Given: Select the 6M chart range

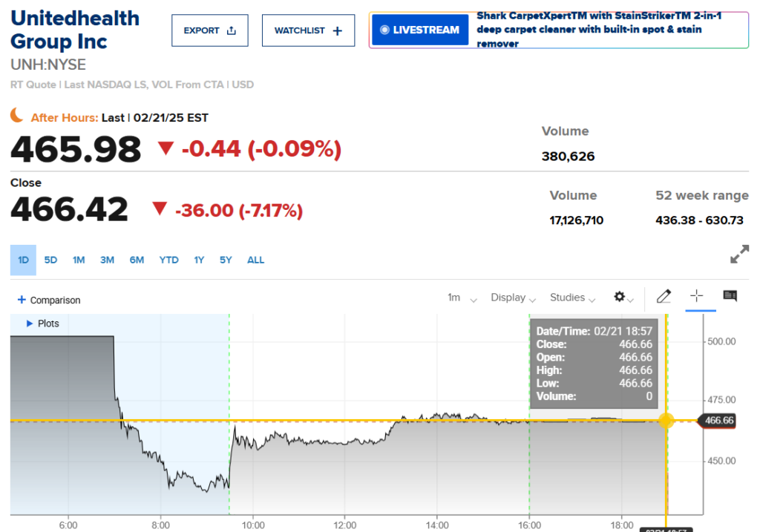Looking at the screenshot, I should (x=137, y=260).
